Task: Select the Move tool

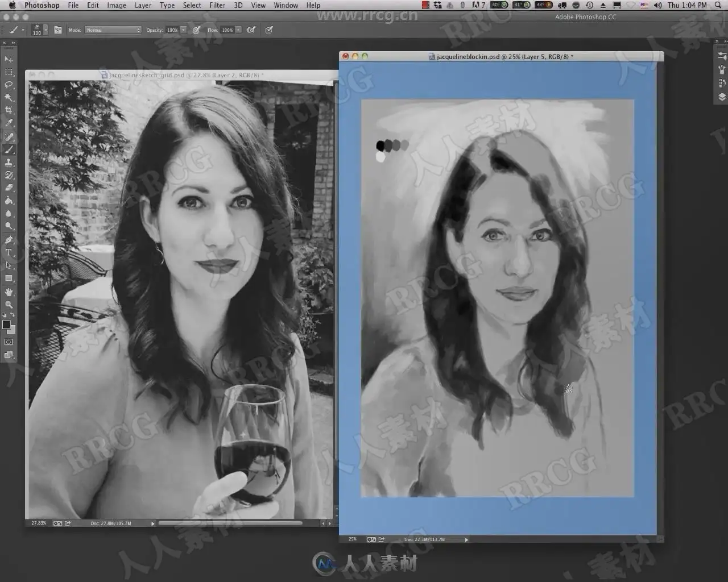Action: point(9,59)
